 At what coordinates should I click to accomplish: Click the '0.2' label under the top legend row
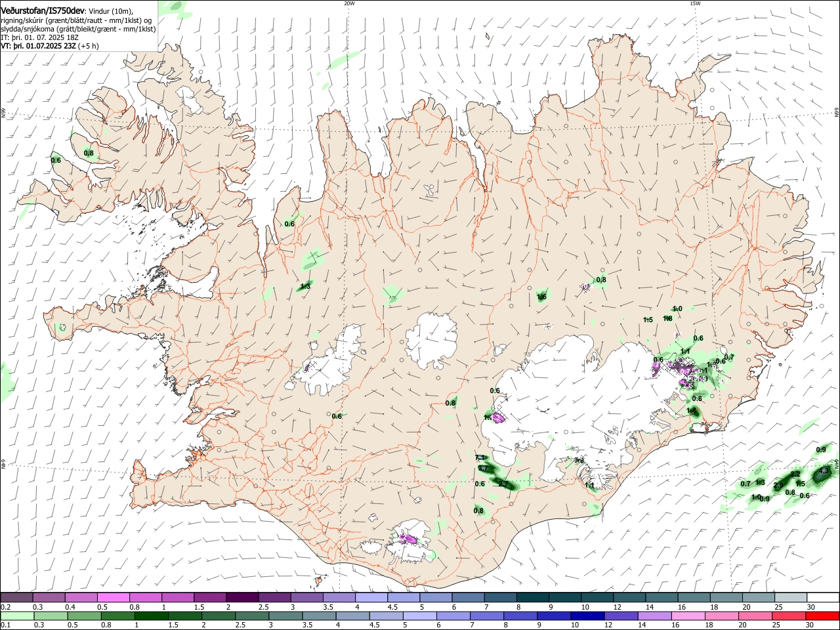[x=5, y=607]
